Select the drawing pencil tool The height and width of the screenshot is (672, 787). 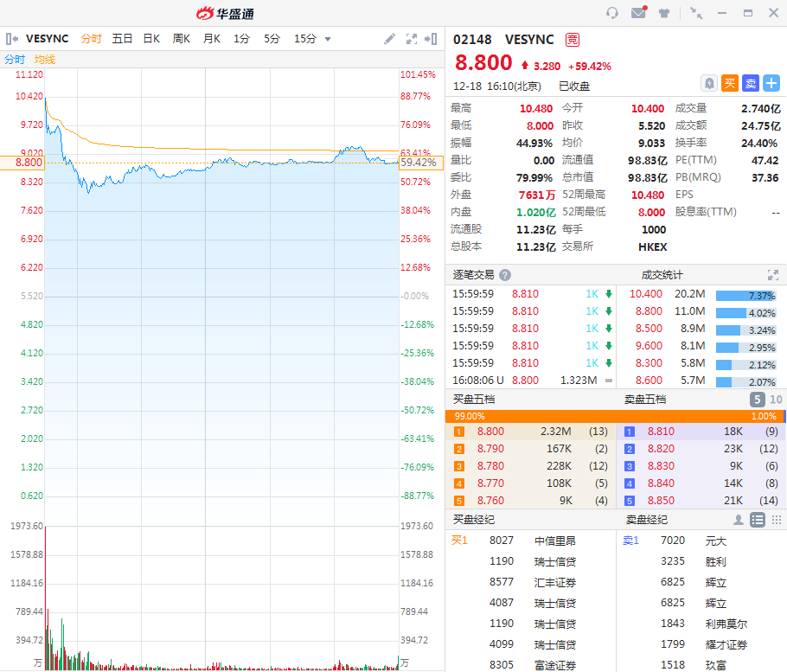[x=389, y=39]
